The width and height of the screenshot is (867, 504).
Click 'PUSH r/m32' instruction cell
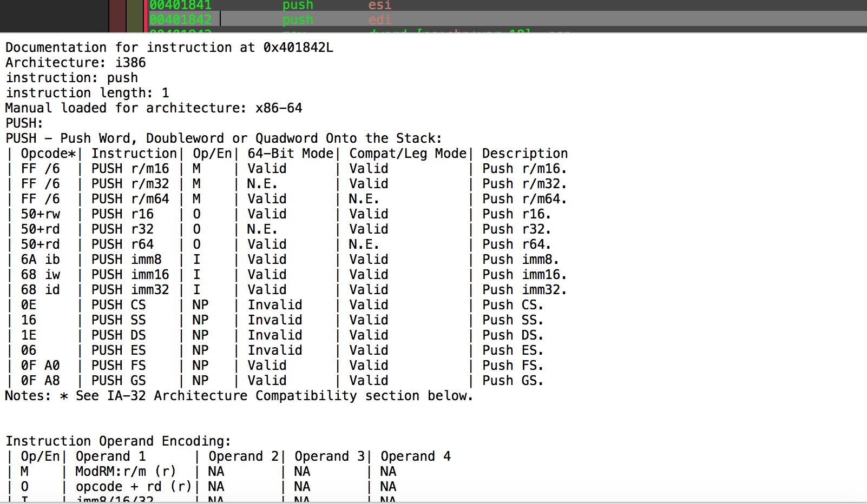[130, 184]
